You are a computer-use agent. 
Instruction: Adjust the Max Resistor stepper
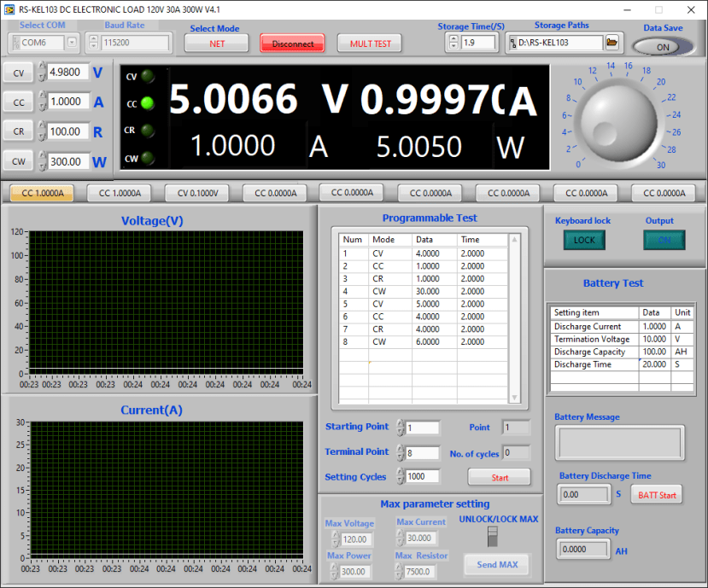(x=400, y=572)
